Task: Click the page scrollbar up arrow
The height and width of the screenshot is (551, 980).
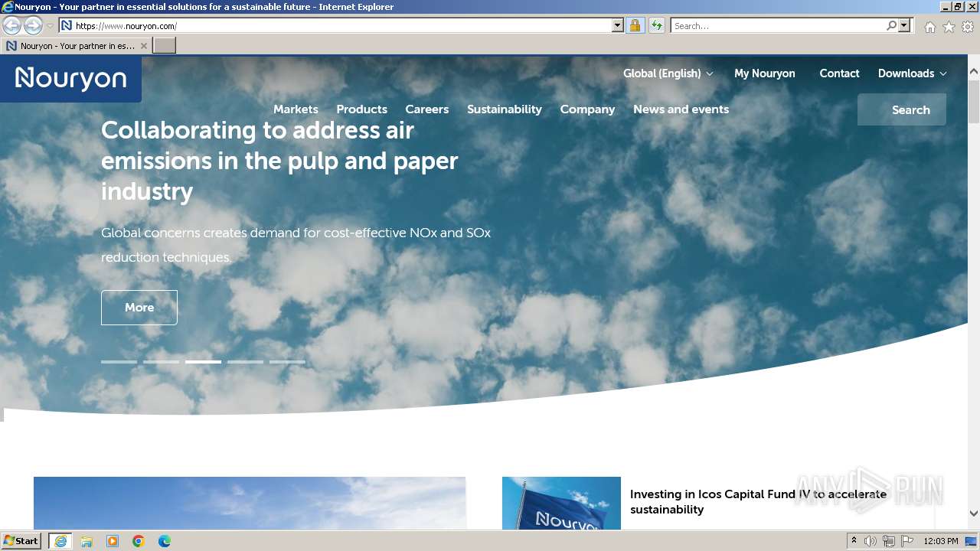Action: click(x=974, y=72)
